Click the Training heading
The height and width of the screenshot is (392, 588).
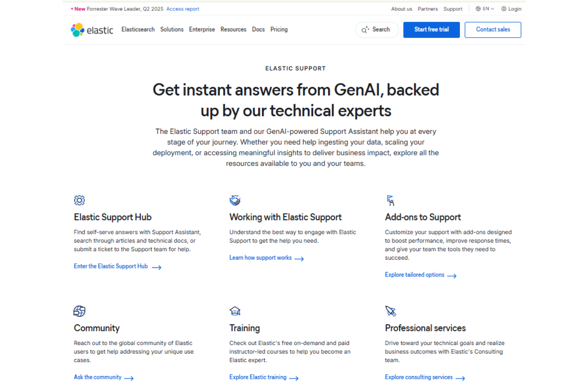coord(244,328)
